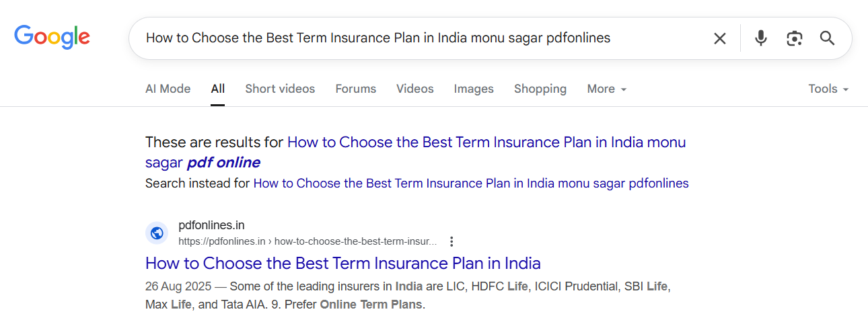Go to the Forums tab
Viewport: 868px width, 322px height.
point(355,89)
